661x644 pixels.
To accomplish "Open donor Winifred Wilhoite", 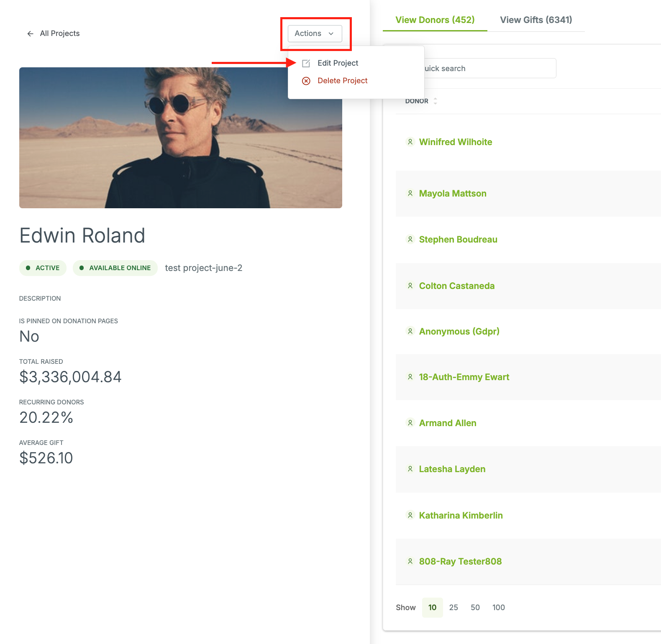I will [x=456, y=142].
